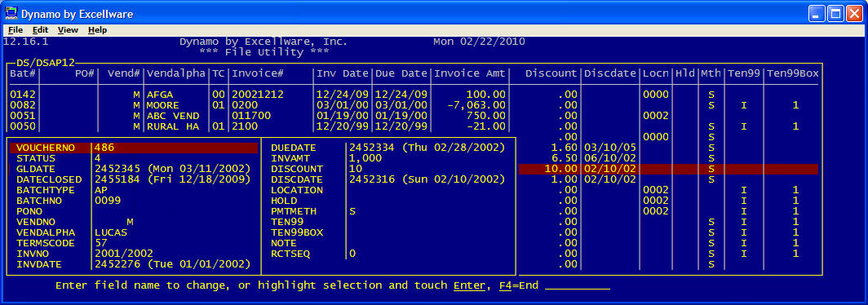Click invoice number 011700
The width and height of the screenshot is (868, 305).
click(251, 116)
